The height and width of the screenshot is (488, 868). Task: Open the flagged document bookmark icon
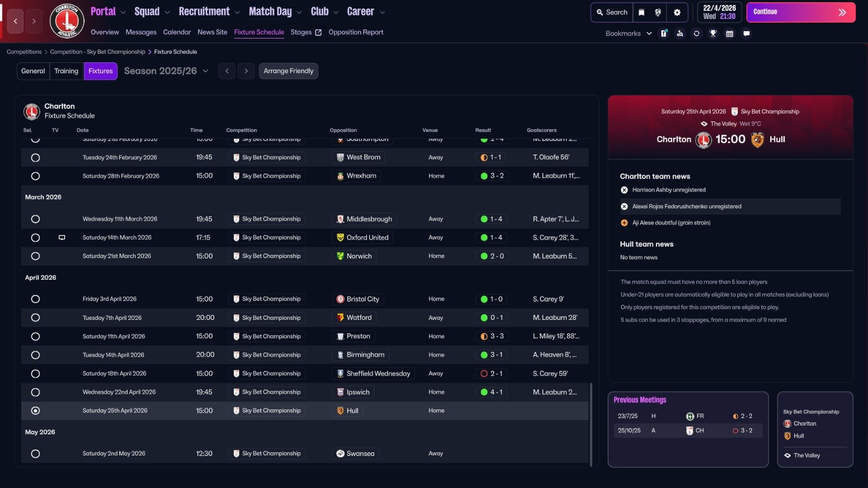pos(663,34)
